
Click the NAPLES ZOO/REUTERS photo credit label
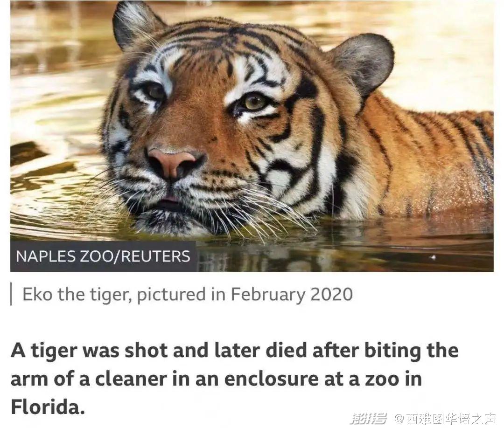(x=103, y=256)
